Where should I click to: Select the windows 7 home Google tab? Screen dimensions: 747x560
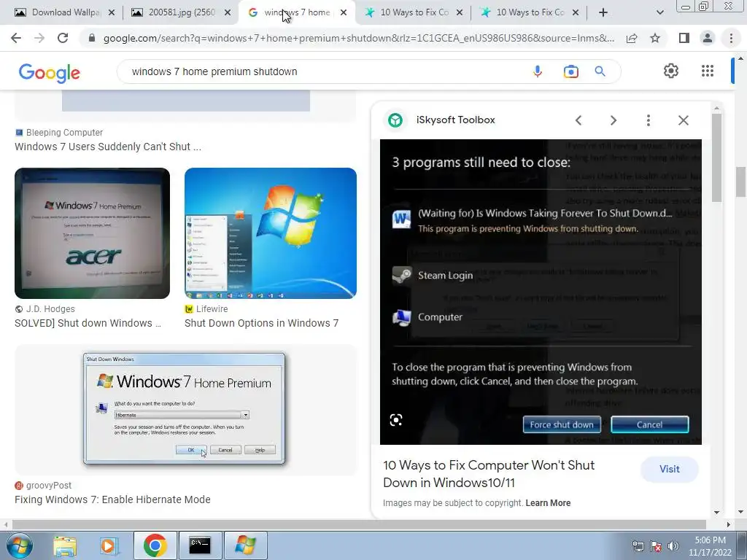click(x=296, y=12)
